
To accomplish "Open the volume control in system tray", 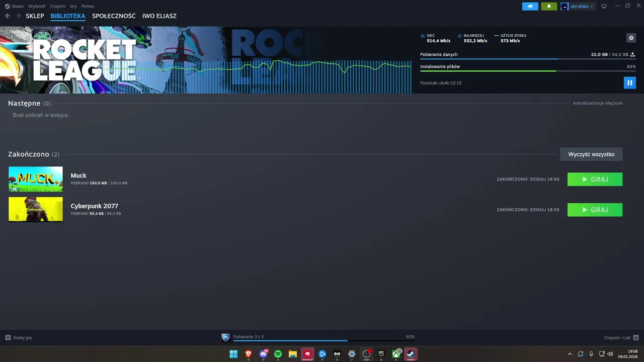I will point(610,354).
